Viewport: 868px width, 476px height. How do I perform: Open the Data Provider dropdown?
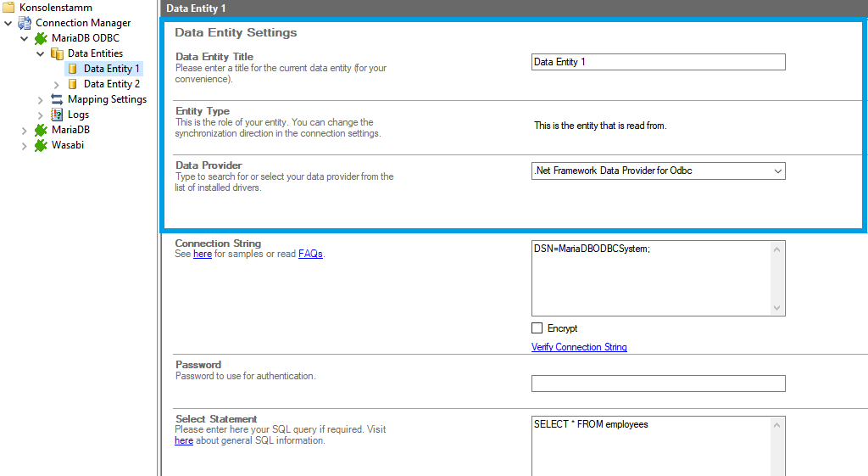[778, 171]
